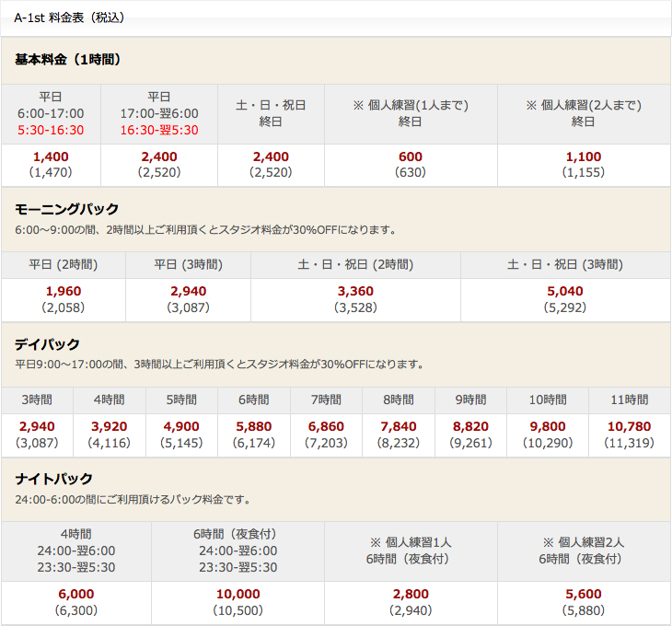The width and height of the screenshot is (672, 626).
Task: Select the 5時間 column header
Action: (x=181, y=400)
